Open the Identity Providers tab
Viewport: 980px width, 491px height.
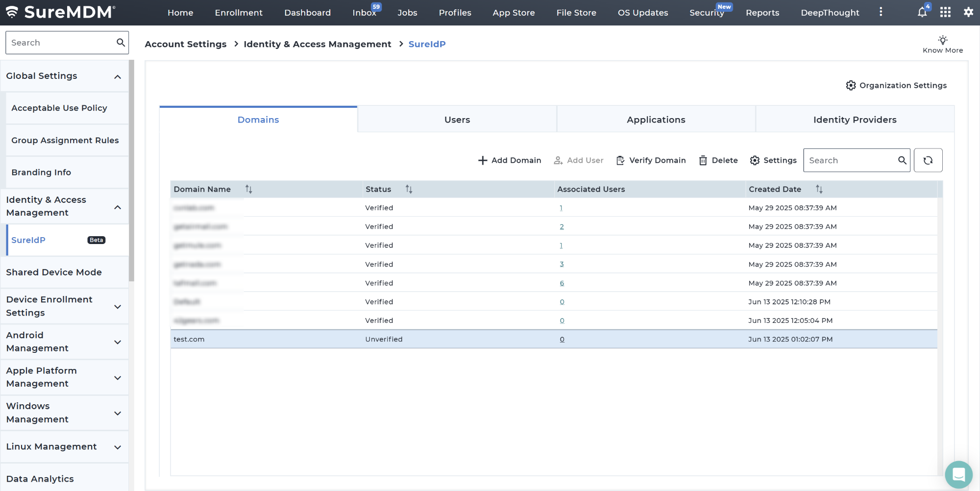click(x=855, y=120)
